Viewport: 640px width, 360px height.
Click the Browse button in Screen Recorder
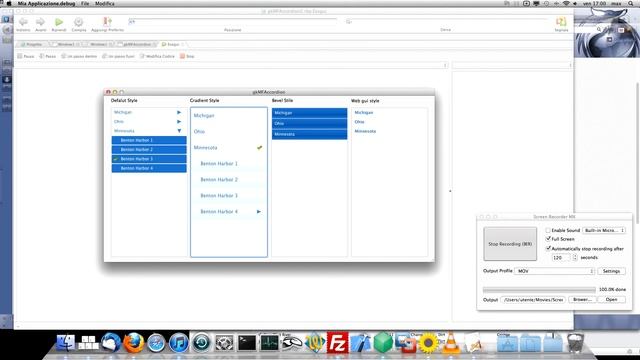tap(582, 300)
